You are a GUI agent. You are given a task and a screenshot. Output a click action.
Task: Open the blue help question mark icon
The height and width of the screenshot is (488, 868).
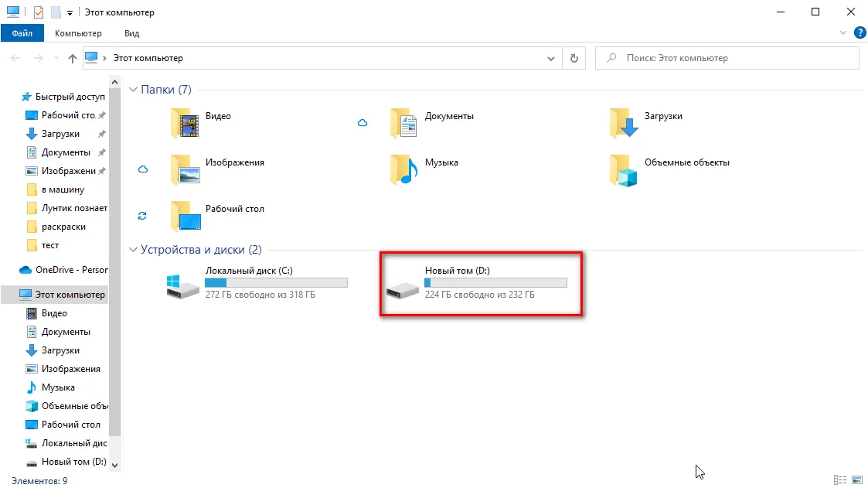point(859,32)
